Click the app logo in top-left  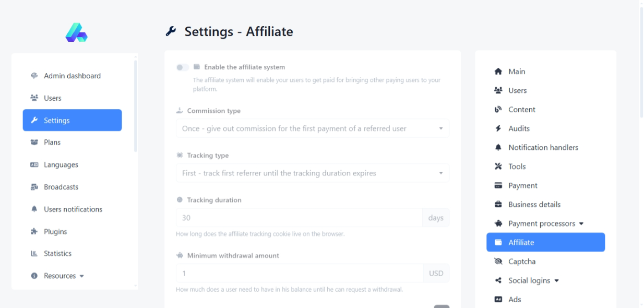(76, 32)
